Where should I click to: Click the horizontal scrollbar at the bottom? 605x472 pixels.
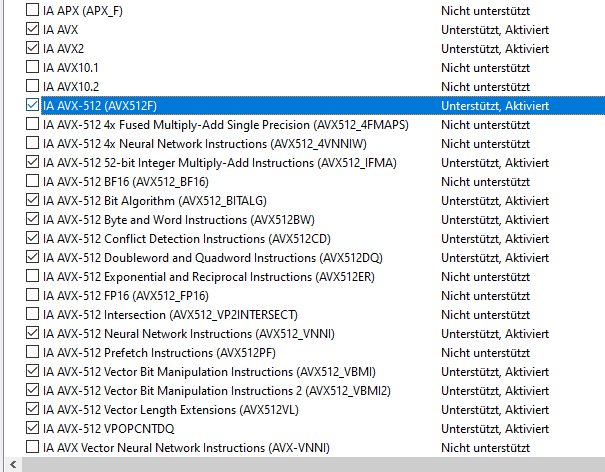(x=300, y=464)
